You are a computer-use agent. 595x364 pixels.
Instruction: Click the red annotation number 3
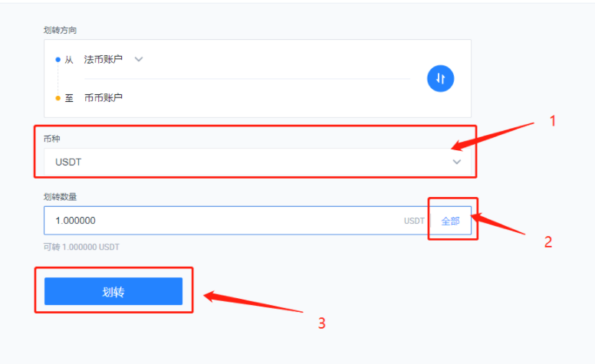(x=322, y=323)
